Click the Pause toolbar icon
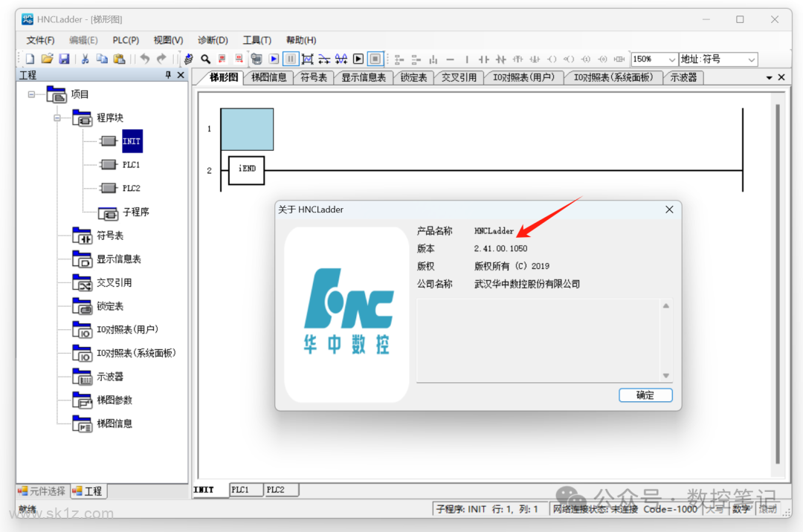 (291, 59)
